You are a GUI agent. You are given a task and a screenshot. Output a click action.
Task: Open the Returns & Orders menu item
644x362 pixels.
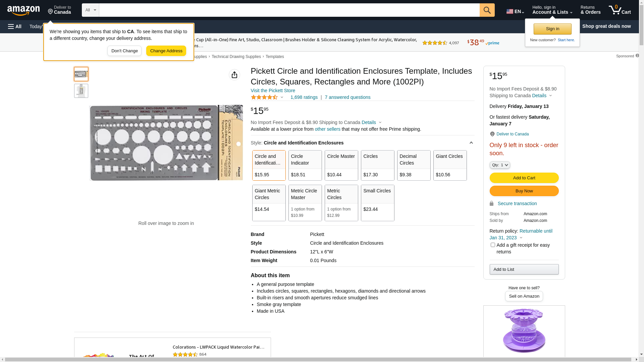point(590,10)
